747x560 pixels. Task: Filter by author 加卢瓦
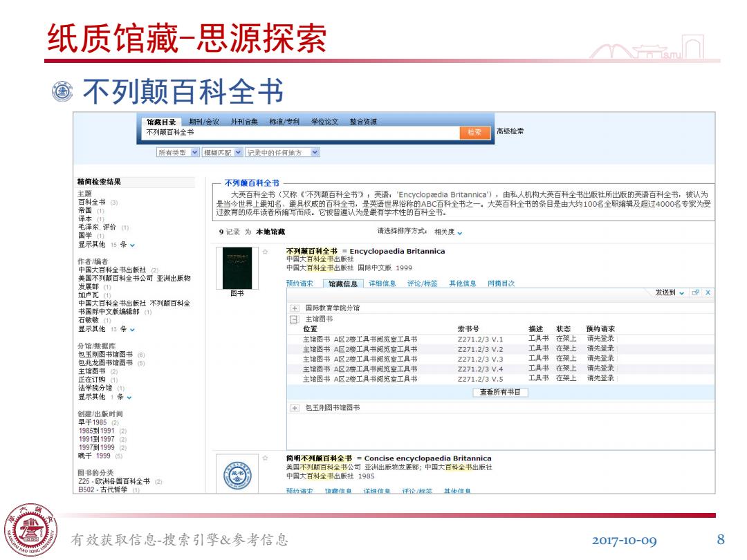pos(94,295)
